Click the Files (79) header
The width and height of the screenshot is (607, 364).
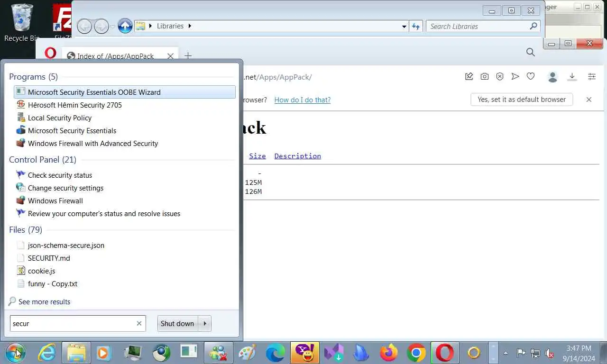pyautogui.click(x=26, y=230)
